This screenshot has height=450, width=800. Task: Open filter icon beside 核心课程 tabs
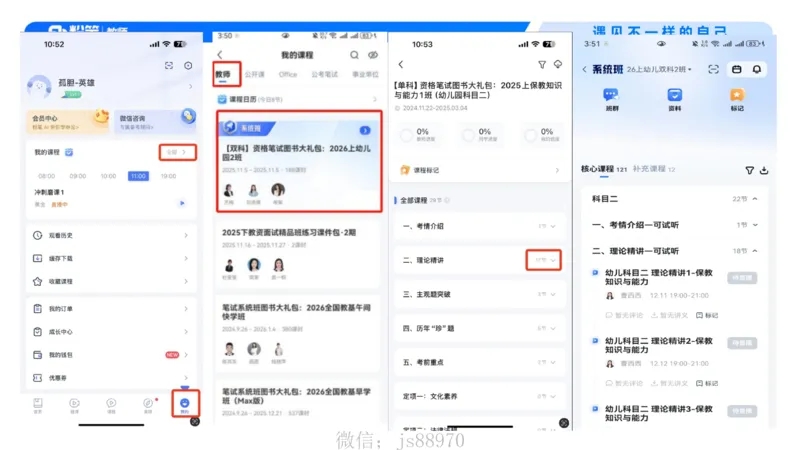click(x=749, y=170)
